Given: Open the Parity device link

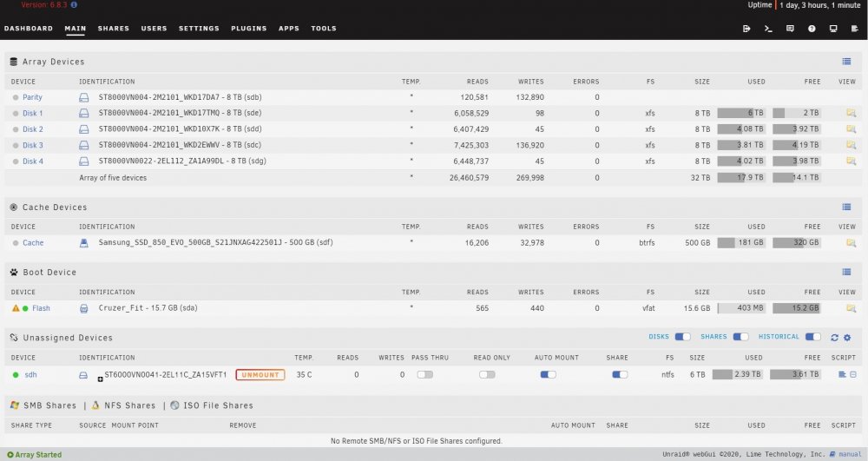Looking at the screenshot, I should point(32,97).
